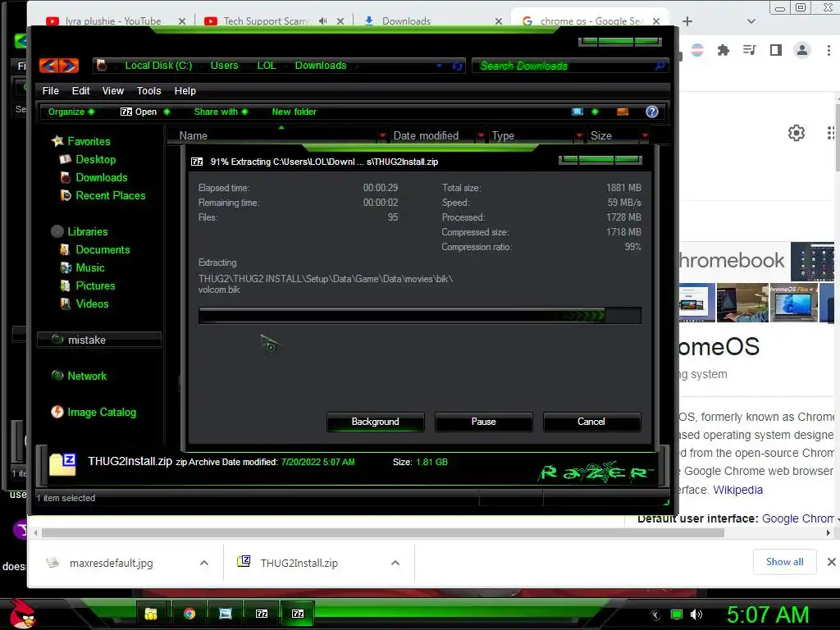The height and width of the screenshot is (630, 840).
Task: Open the File menu
Action: pos(50,91)
